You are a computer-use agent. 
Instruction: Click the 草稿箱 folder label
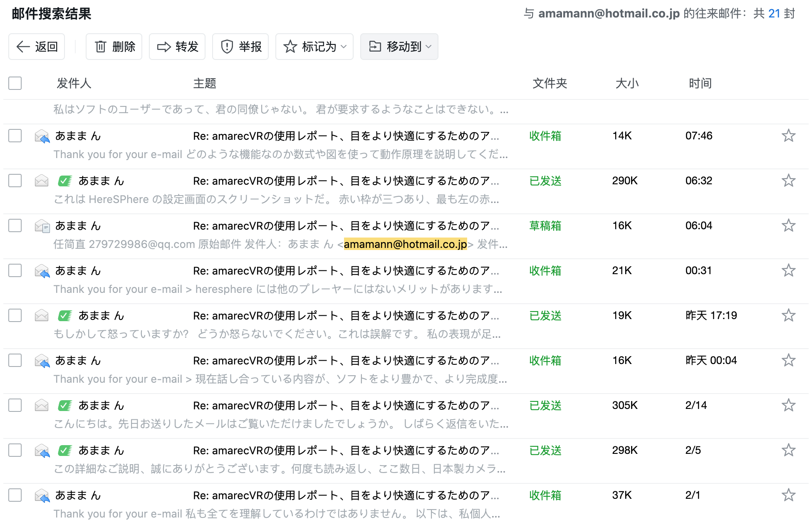[x=545, y=225]
